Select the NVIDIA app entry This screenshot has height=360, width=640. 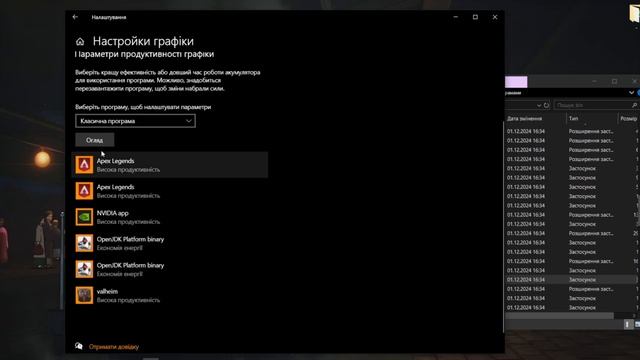[170, 217]
